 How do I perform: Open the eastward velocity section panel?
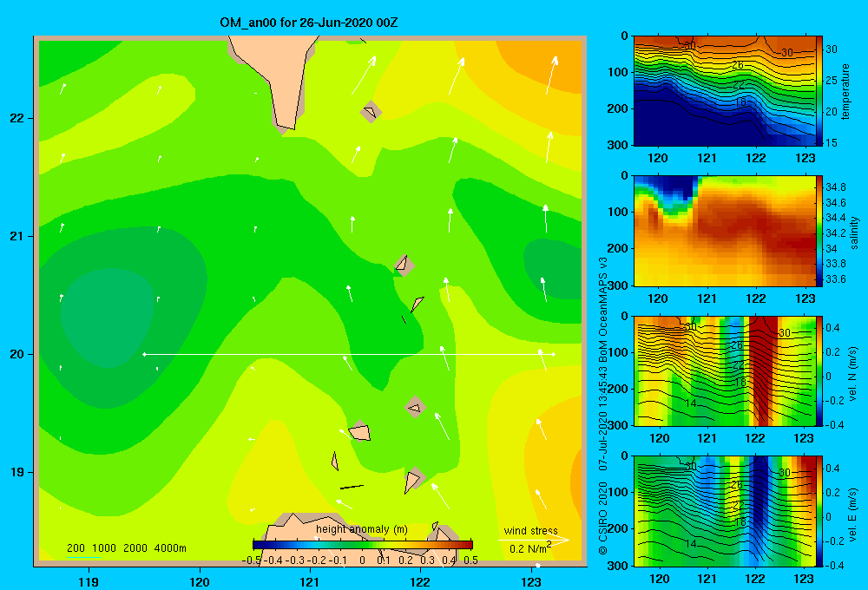724,511
